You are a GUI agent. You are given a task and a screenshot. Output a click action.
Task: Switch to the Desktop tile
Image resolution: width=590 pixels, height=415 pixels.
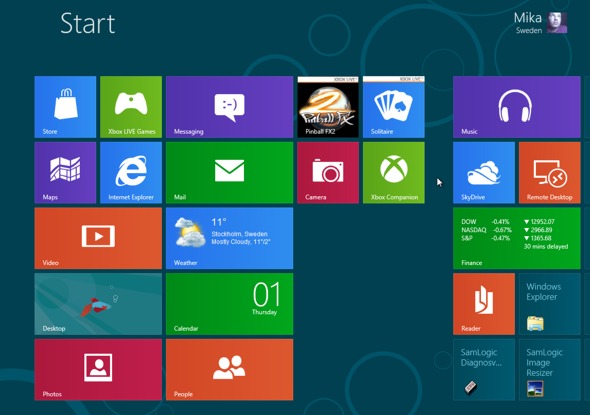pos(98,304)
